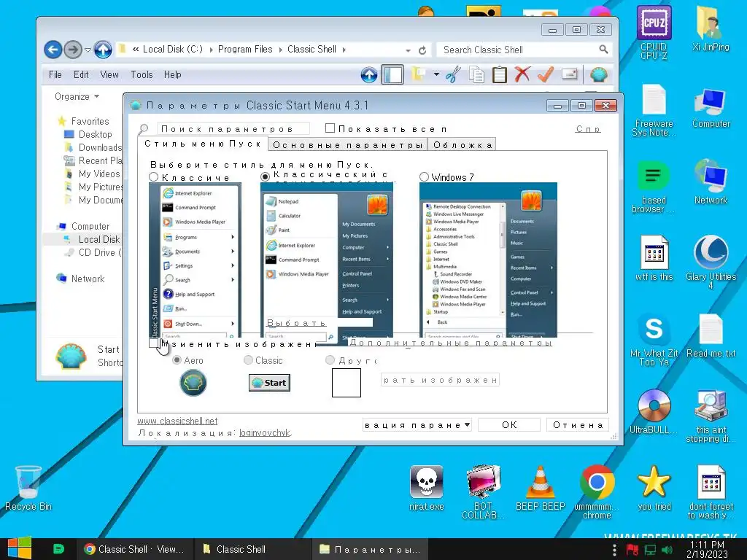
Task: Open the Recycle Bin on the desktop
Action: (28, 488)
